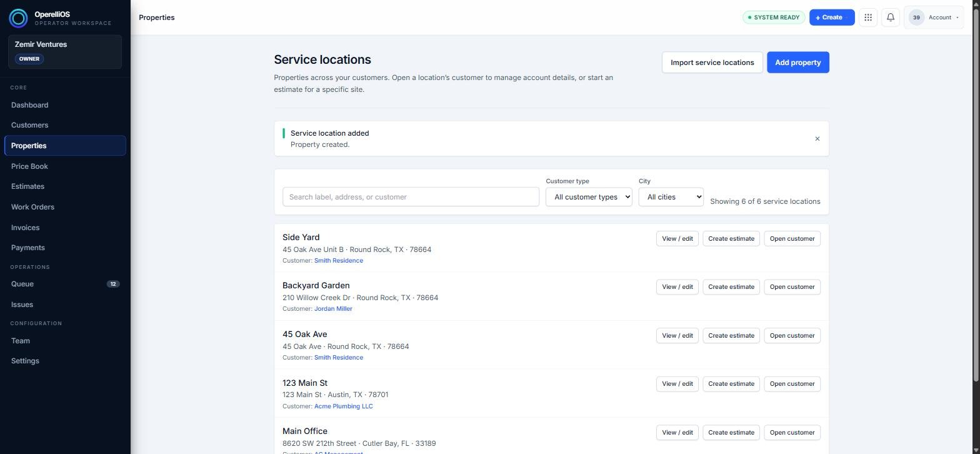The image size is (980, 454).
Task: Open the Price Book section
Action: pyautogui.click(x=65, y=166)
